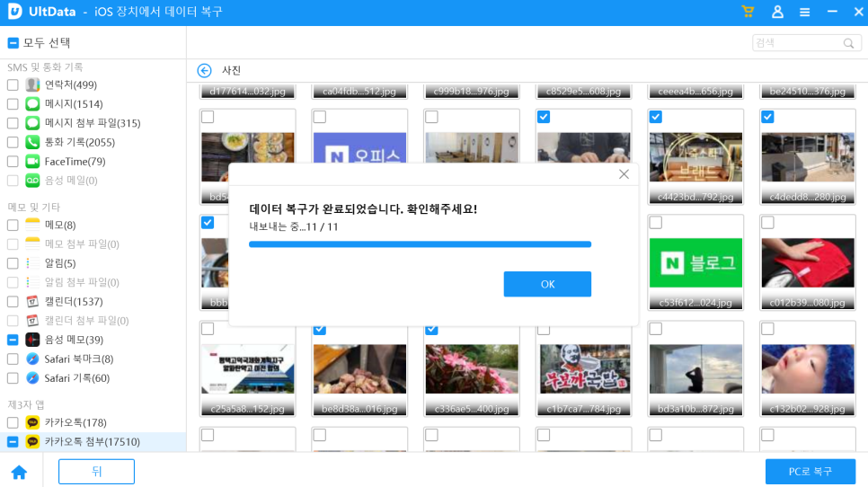Check the c25a5a8...152.jpg photo checkbox
This screenshot has height=487, width=868.
tap(208, 329)
